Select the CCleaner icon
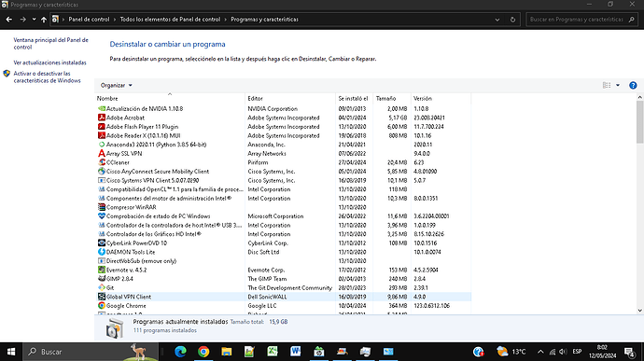Image resolution: width=644 pixels, height=361 pixels. click(x=102, y=162)
